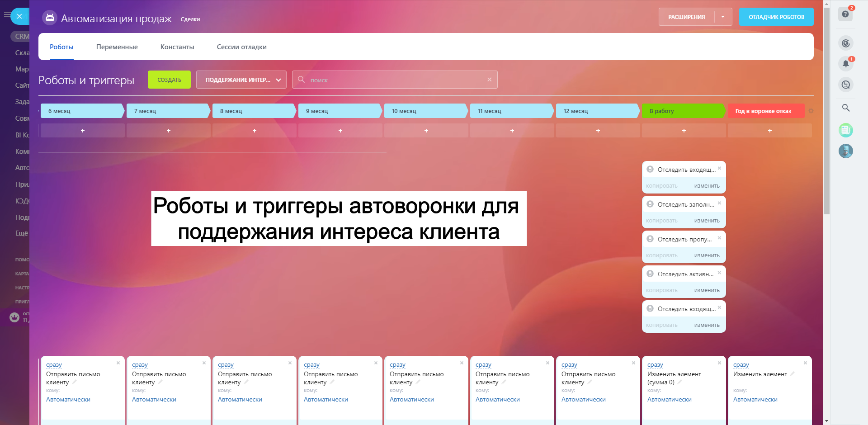Edit name pencil of 7 месяц robot
The height and width of the screenshot is (425, 868).
[x=160, y=382]
